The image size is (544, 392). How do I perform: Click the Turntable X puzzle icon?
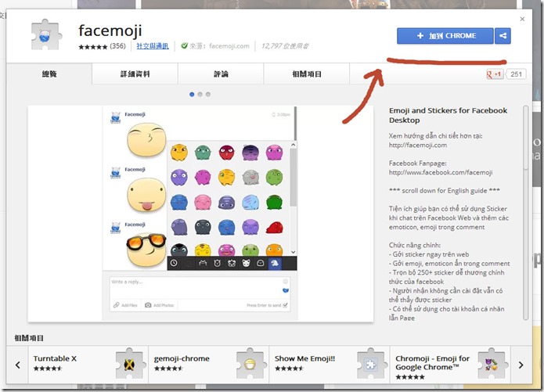pos(130,364)
